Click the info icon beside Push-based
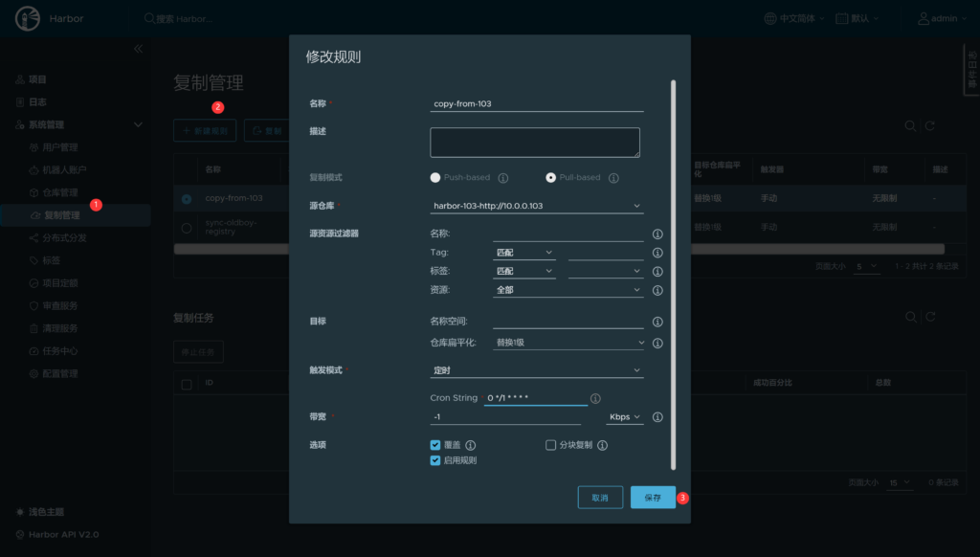 pyautogui.click(x=503, y=178)
